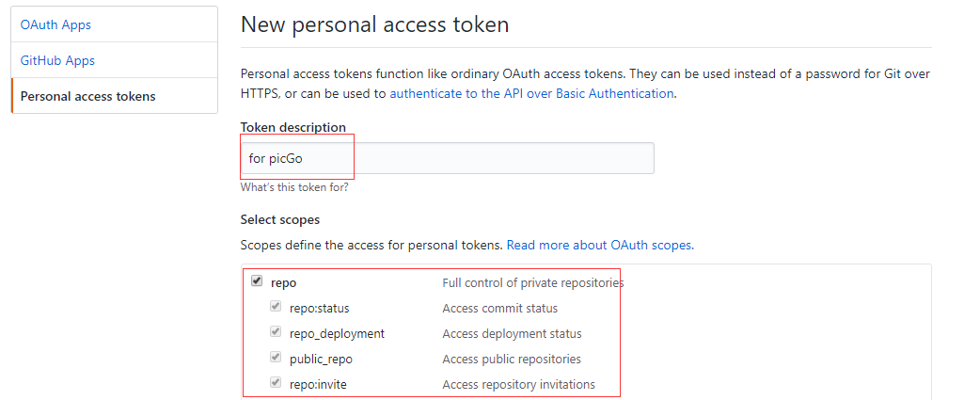
Task: Click the repo:invite label text
Action: (x=318, y=384)
